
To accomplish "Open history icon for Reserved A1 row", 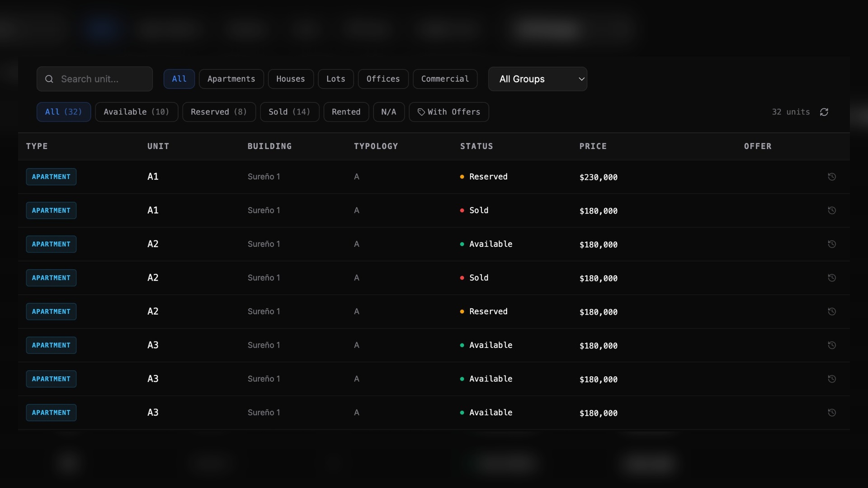I will [x=832, y=177].
